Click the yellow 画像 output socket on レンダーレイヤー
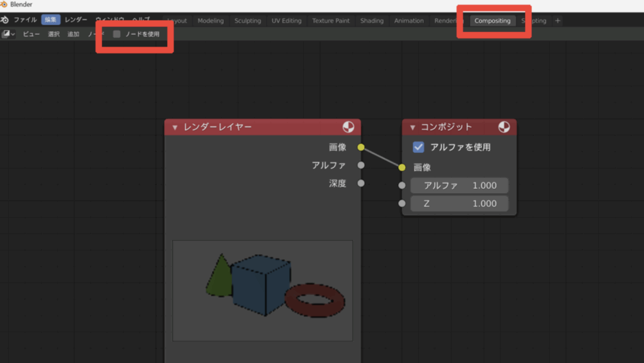The width and height of the screenshot is (644, 363). (361, 147)
